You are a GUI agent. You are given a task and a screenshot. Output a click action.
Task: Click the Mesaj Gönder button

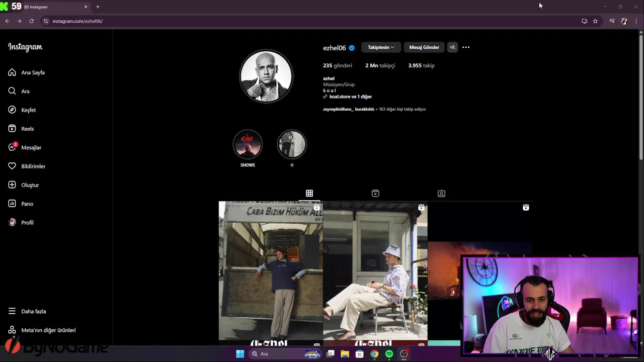pos(424,47)
